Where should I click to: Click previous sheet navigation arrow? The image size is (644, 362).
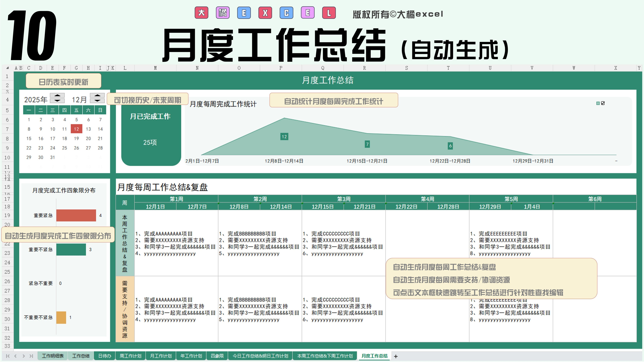(15, 356)
